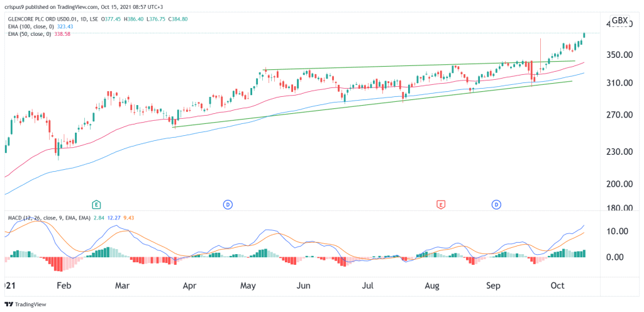Image resolution: width=644 pixels, height=312 pixels.
Task: Click the Aug label on the time axis
Action: (432, 286)
